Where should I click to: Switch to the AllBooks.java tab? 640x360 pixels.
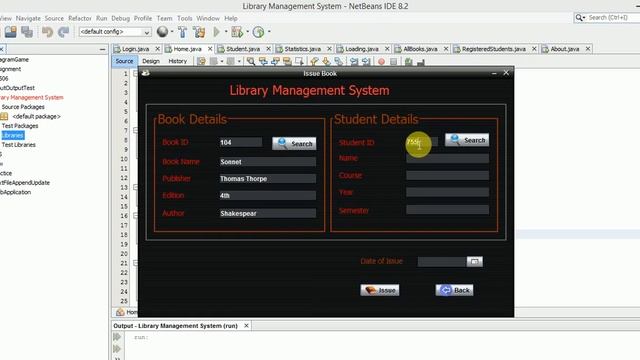pyautogui.click(x=420, y=49)
